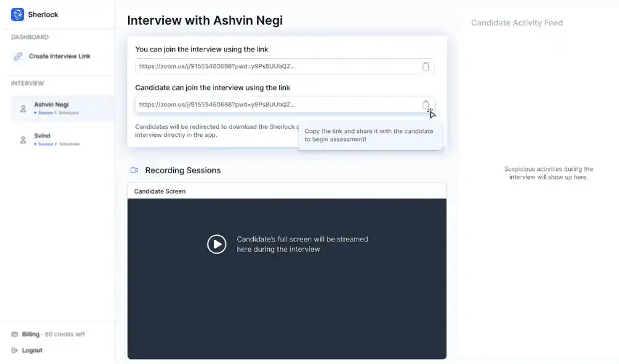Click the camera icon beside Recording Sessions
The height and width of the screenshot is (364, 619).
coord(134,170)
